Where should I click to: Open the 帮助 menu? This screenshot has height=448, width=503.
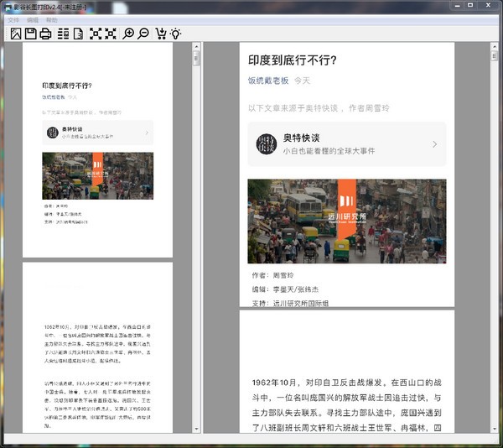point(52,19)
